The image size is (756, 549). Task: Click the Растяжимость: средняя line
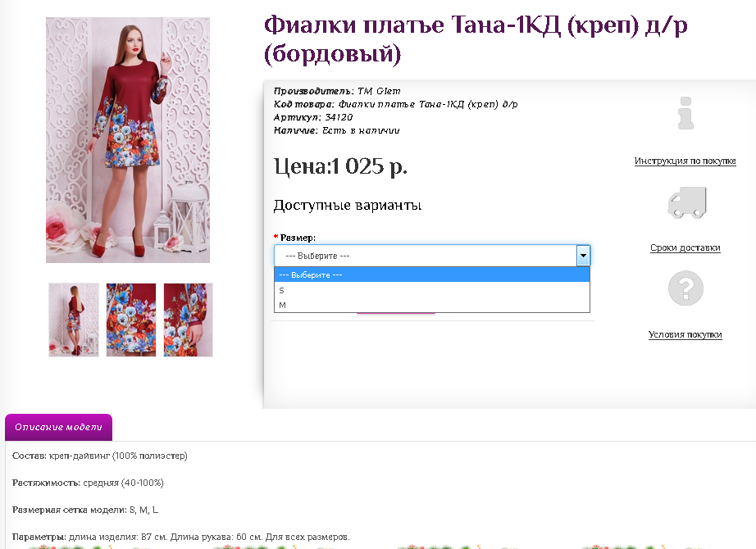tap(88, 483)
